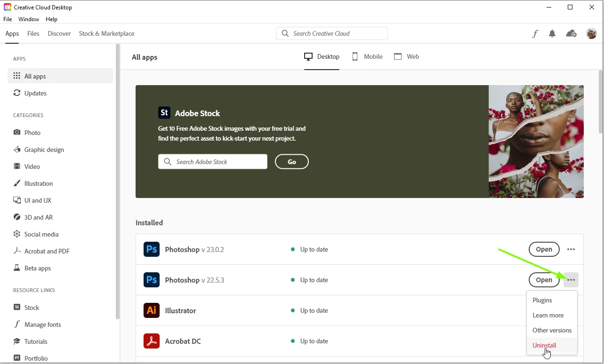Open the notifications bell

pyautogui.click(x=552, y=33)
